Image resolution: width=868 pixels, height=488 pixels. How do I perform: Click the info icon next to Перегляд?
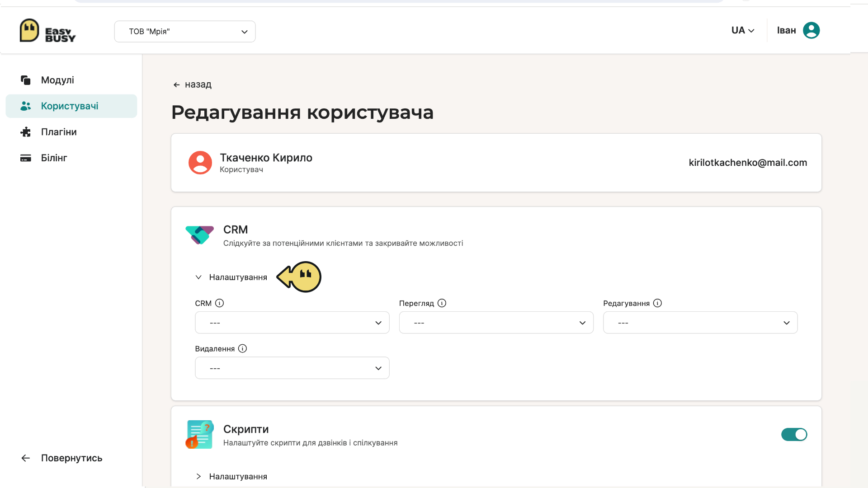(442, 303)
